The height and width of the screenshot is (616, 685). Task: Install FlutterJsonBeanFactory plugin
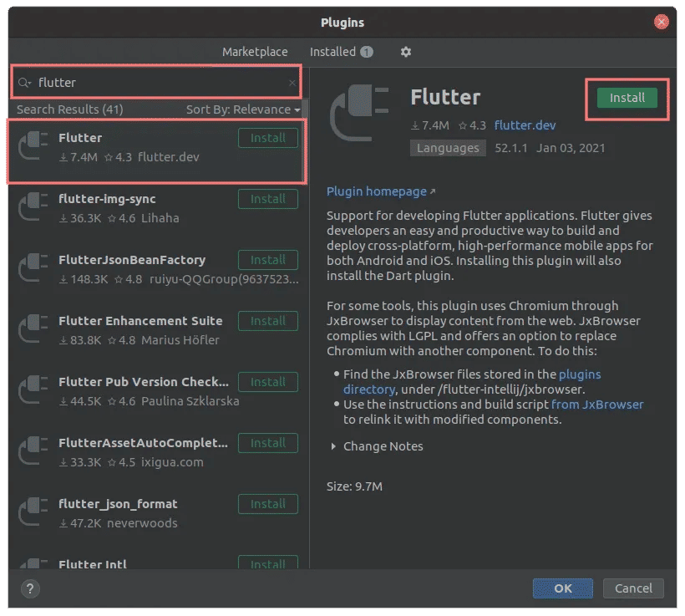268,260
